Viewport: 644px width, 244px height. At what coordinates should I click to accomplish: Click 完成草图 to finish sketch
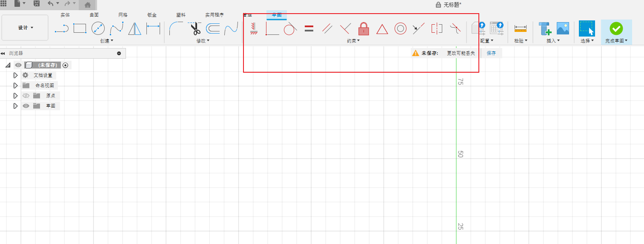[616, 32]
